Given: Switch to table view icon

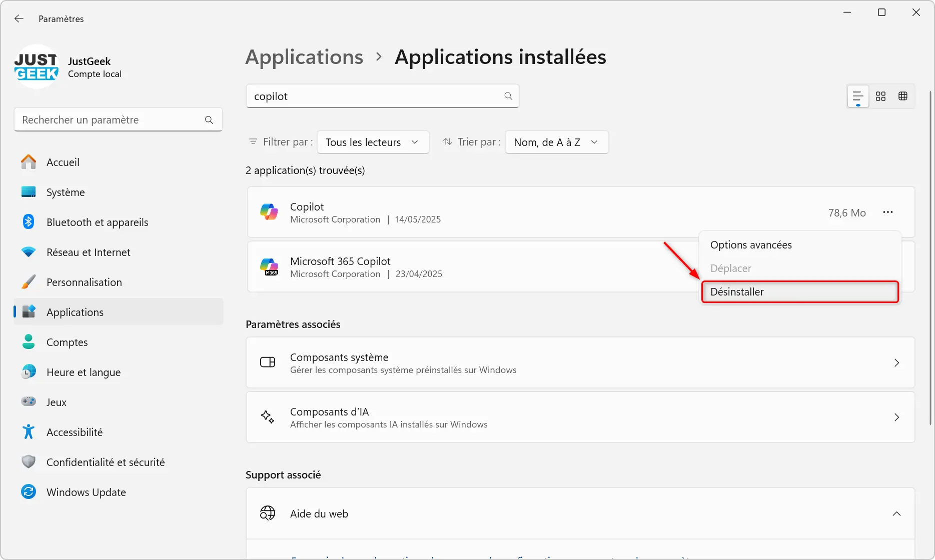Looking at the screenshot, I should tap(903, 96).
